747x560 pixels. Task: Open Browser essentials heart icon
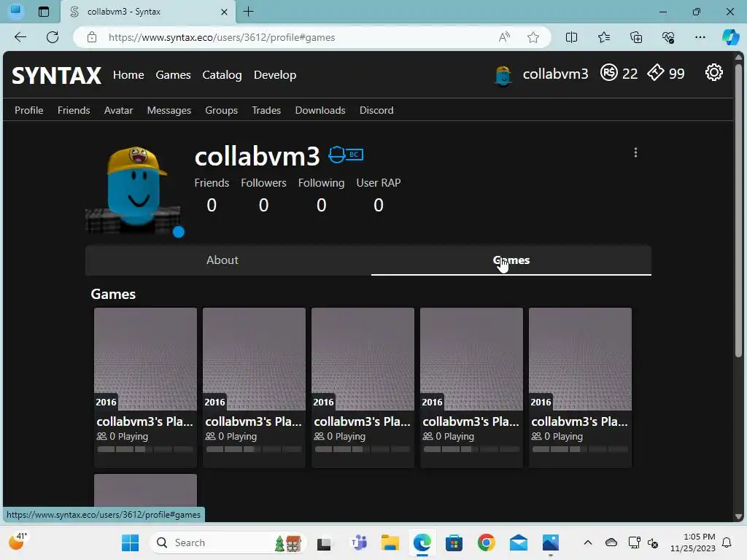668,37
